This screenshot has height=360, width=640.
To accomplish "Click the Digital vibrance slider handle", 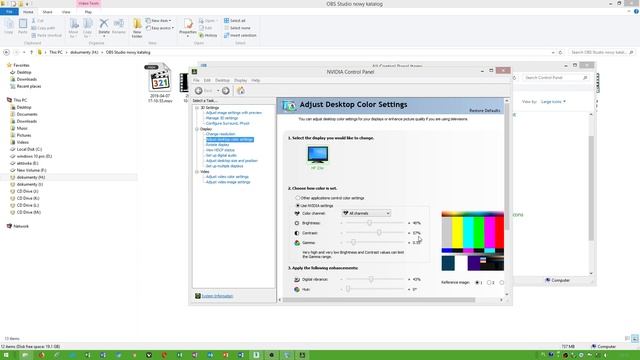I will point(371,279).
